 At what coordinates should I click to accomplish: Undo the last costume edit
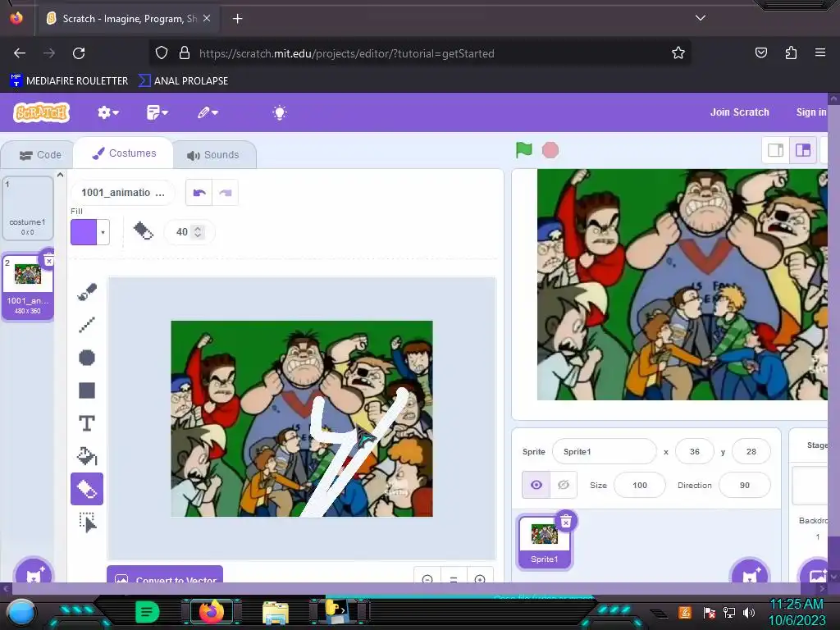[x=199, y=193]
